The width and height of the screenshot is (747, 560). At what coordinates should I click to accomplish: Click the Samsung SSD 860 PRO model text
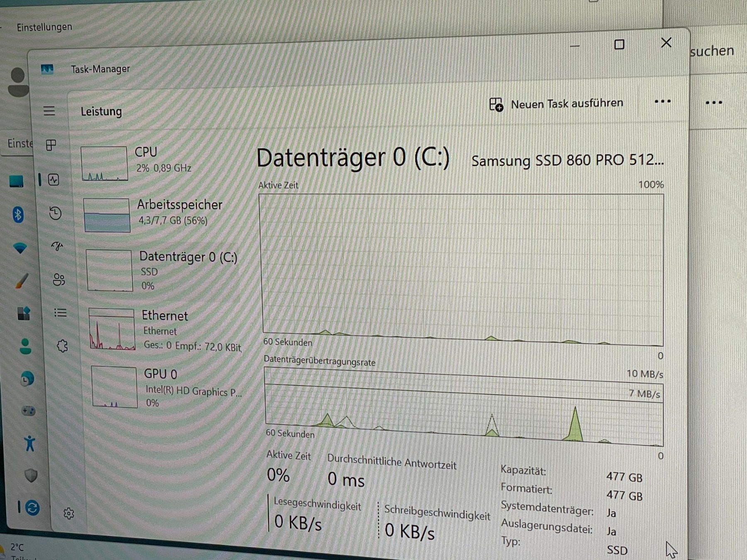click(567, 160)
